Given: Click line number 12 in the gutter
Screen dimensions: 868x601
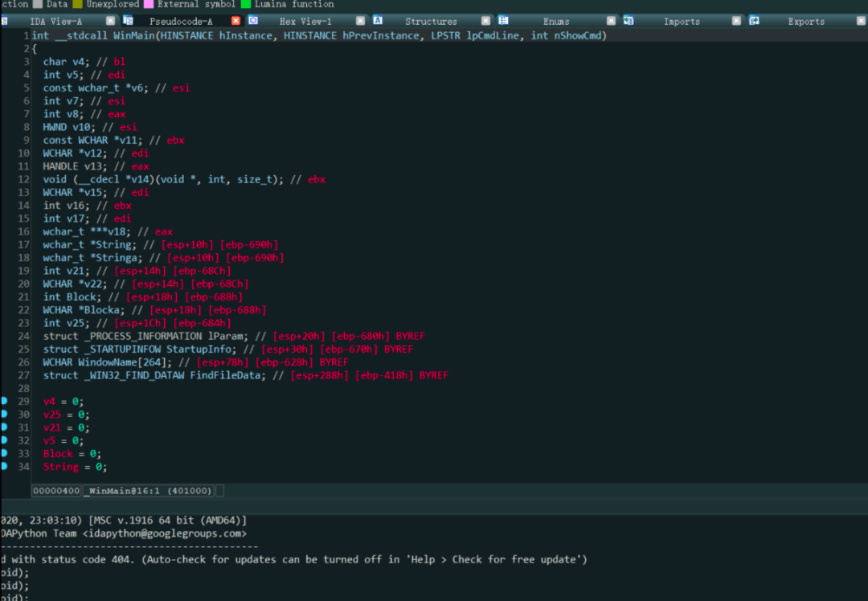Looking at the screenshot, I should [x=23, y=179].
